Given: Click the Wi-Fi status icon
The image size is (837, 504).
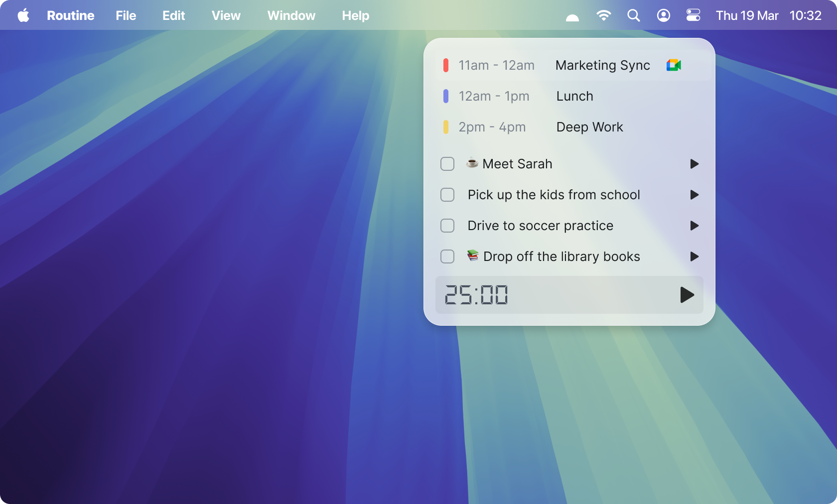Looking at the screenshot, I should pos(603,15).
